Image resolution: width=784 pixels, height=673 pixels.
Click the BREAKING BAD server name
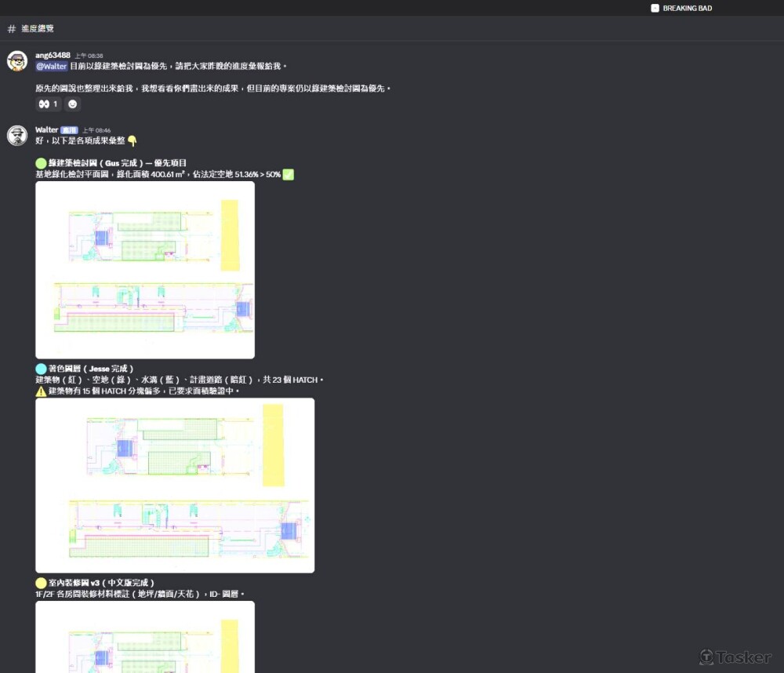(x=687, y=8)
